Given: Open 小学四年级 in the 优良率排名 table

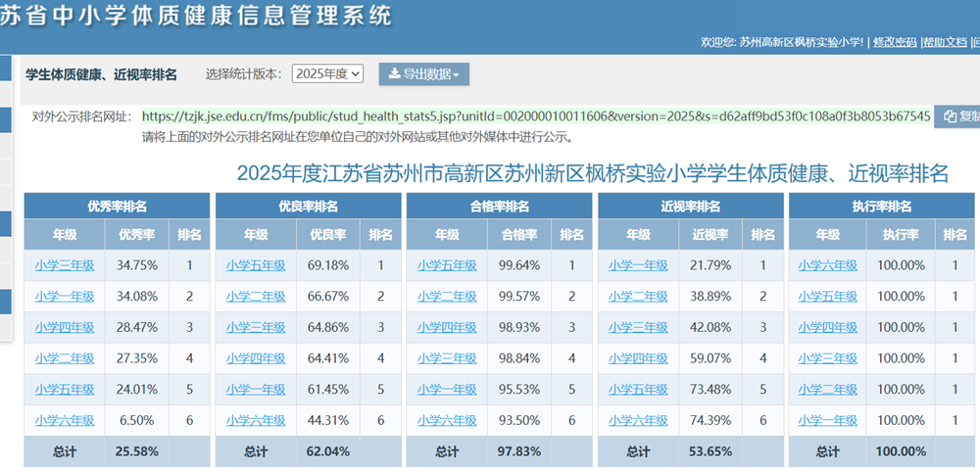Looking at the screenshot, I should click(256, 358).
